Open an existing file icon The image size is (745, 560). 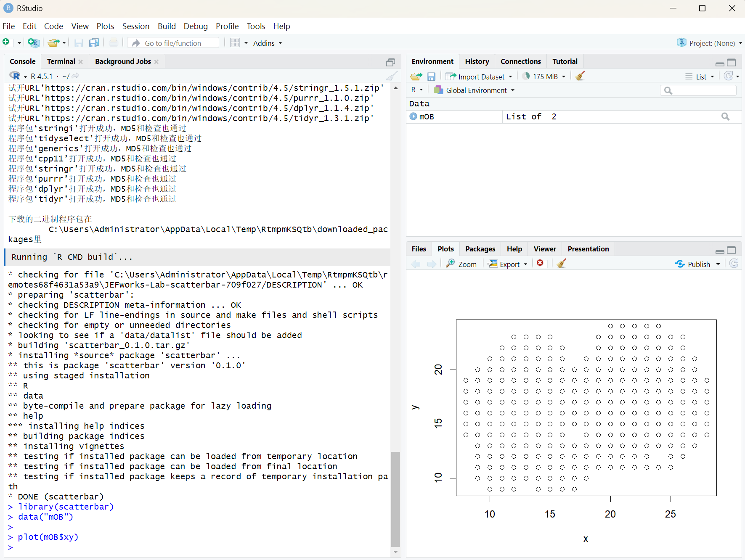(53, 42)
